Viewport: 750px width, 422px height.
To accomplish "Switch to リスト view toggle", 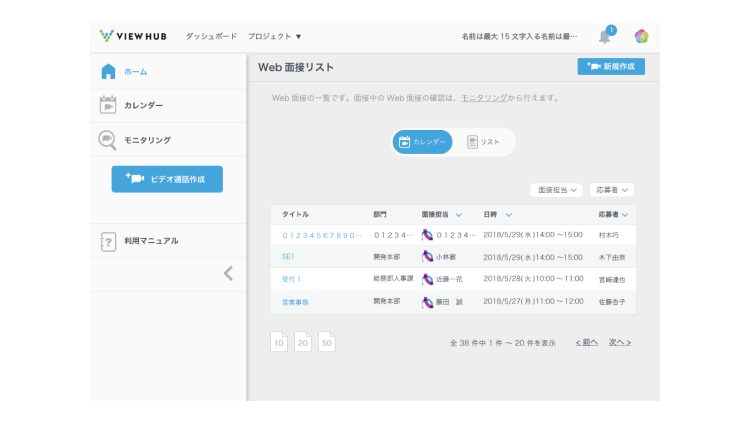I will [x=484, y=142].
